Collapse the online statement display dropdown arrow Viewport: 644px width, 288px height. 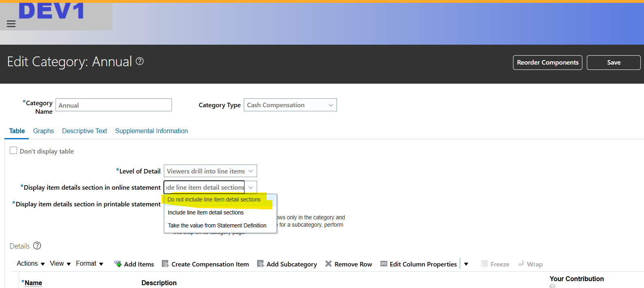click(251, 187)
